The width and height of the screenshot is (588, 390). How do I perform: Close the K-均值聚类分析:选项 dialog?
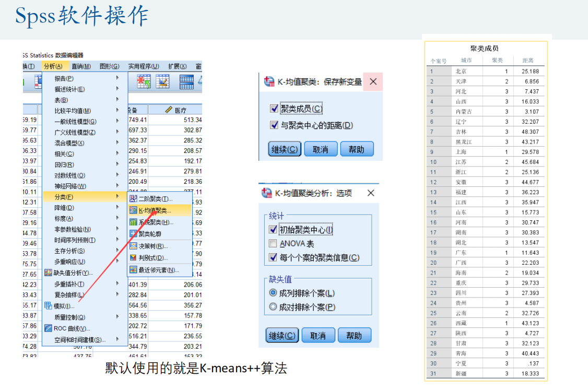tap(371, 193)
